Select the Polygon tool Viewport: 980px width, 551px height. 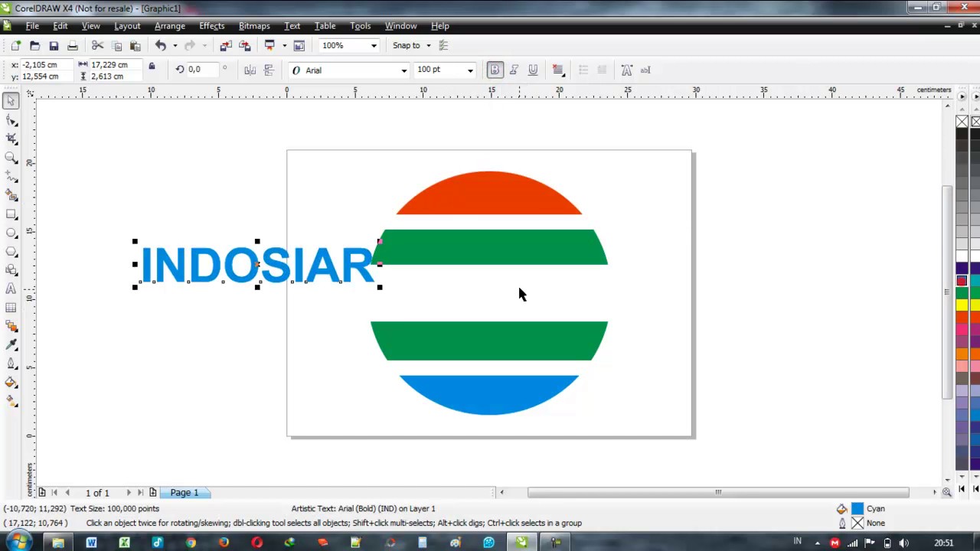[x=11, y=251]
